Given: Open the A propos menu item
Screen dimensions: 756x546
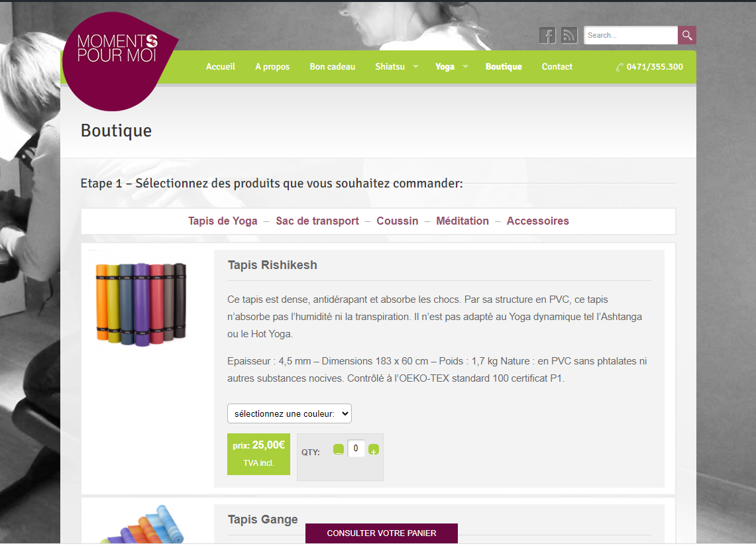Looking at the screenshot, I should tap(272, 66).
